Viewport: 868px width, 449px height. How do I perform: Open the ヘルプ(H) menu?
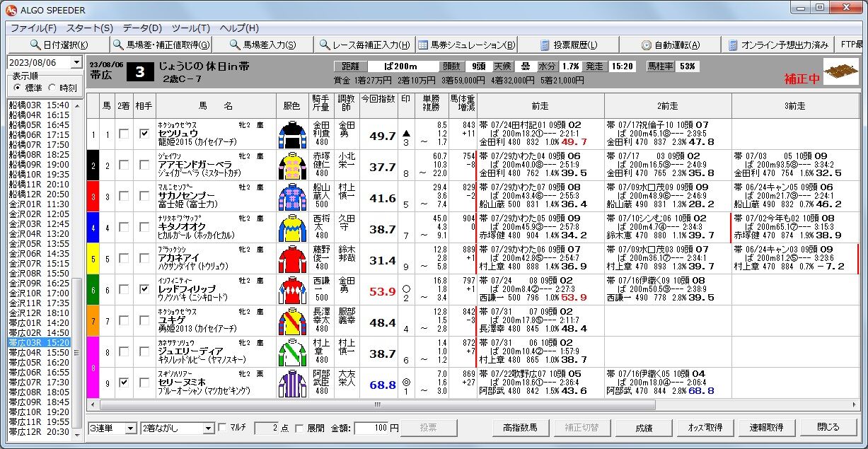pos(239,28)
